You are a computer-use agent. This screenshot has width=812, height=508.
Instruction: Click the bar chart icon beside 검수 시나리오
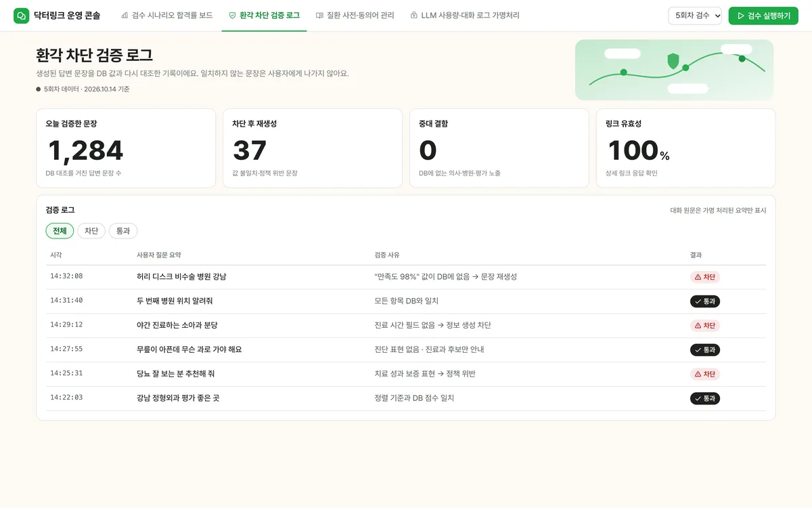click(125, 16)
